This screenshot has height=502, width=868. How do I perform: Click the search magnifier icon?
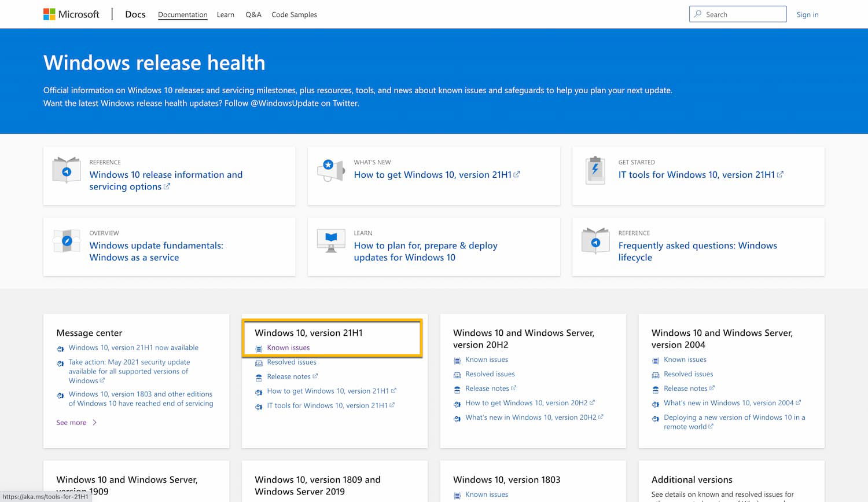coord(698,14)
